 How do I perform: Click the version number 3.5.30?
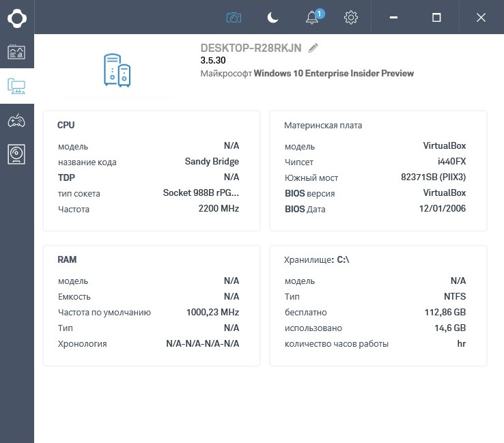click(x=213, y=60)
